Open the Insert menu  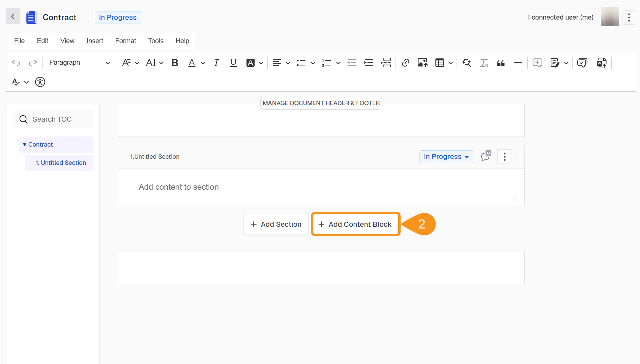click(95, 41)
